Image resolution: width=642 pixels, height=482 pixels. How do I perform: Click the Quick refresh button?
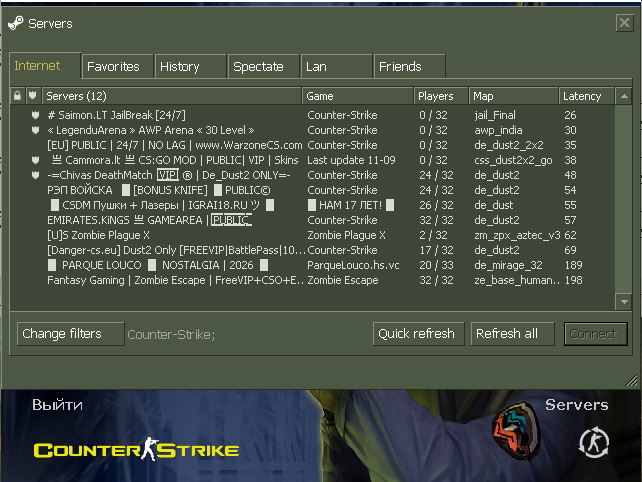418,334
